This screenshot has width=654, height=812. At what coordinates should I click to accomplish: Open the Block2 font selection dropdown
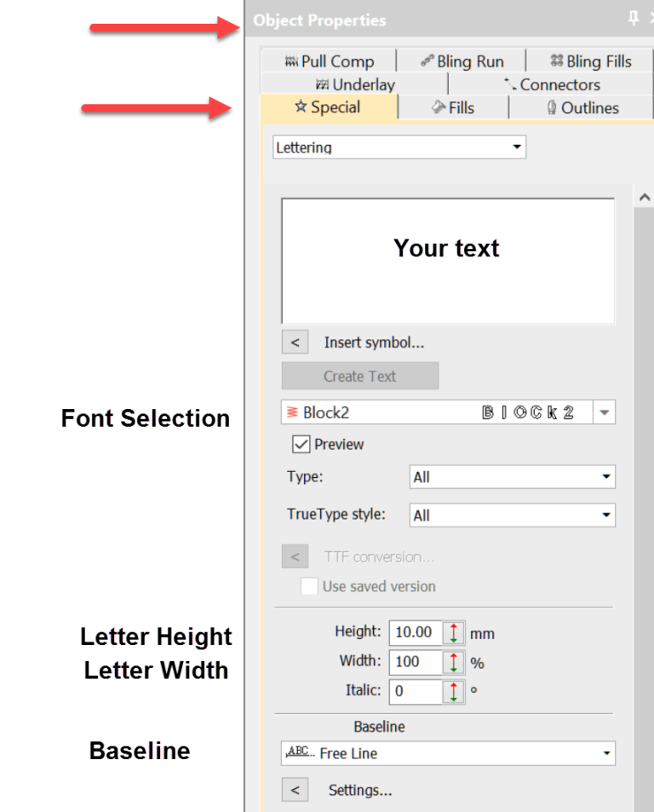coord(604,412)
